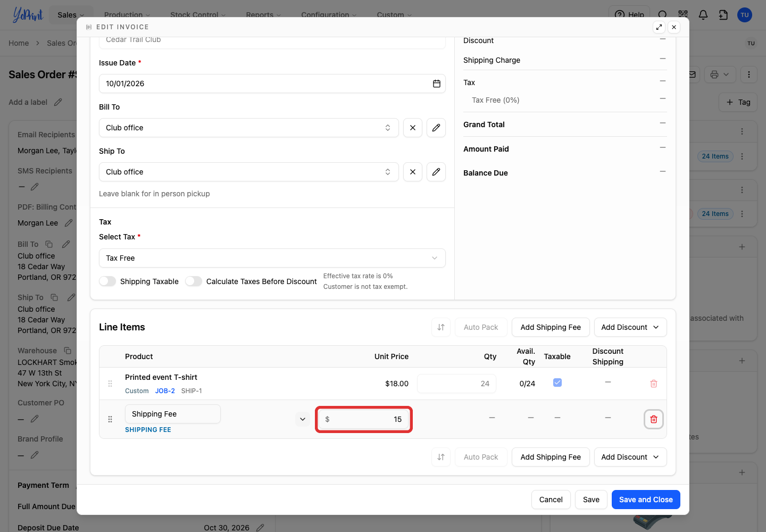The height and width of the screenshot is (532, 766).
Task: Expand the Shipping Fee row chevron
Action: (303, 419)
